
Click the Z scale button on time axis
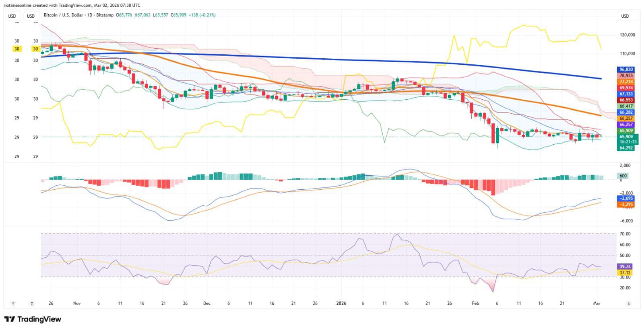(32, 303)
